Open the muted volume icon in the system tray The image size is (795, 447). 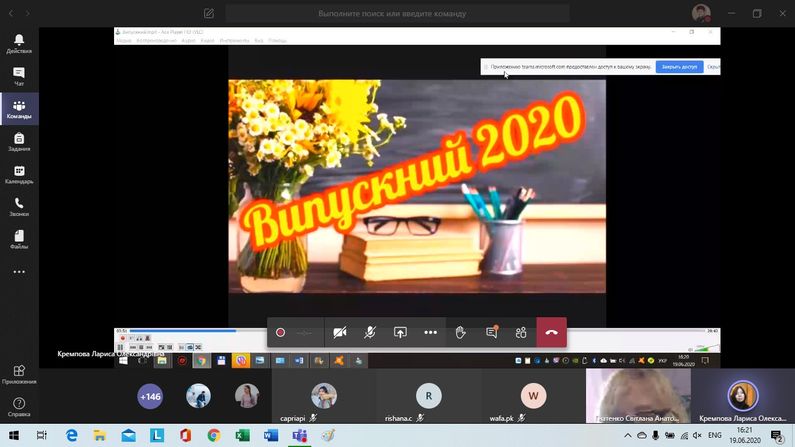point(697,435)
